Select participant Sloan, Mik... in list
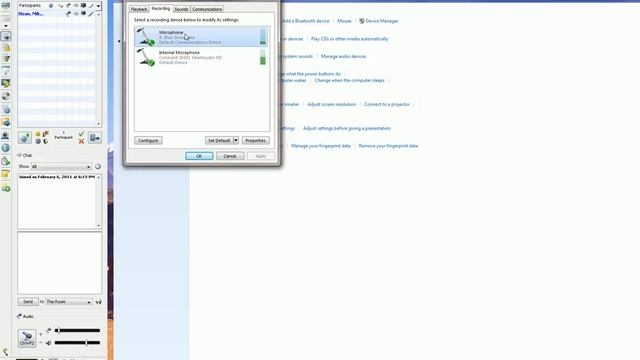 (x=31, y=14)
